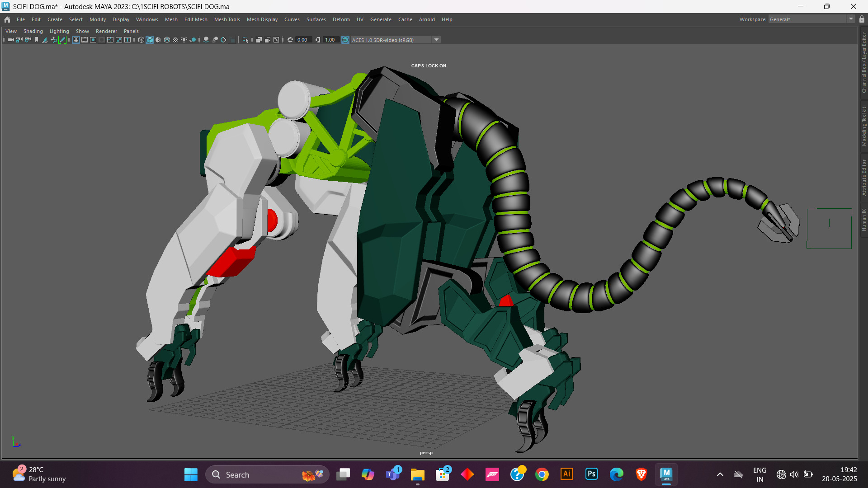
Task: Toggle the Motion Blur icon
Action: (215, 40)
